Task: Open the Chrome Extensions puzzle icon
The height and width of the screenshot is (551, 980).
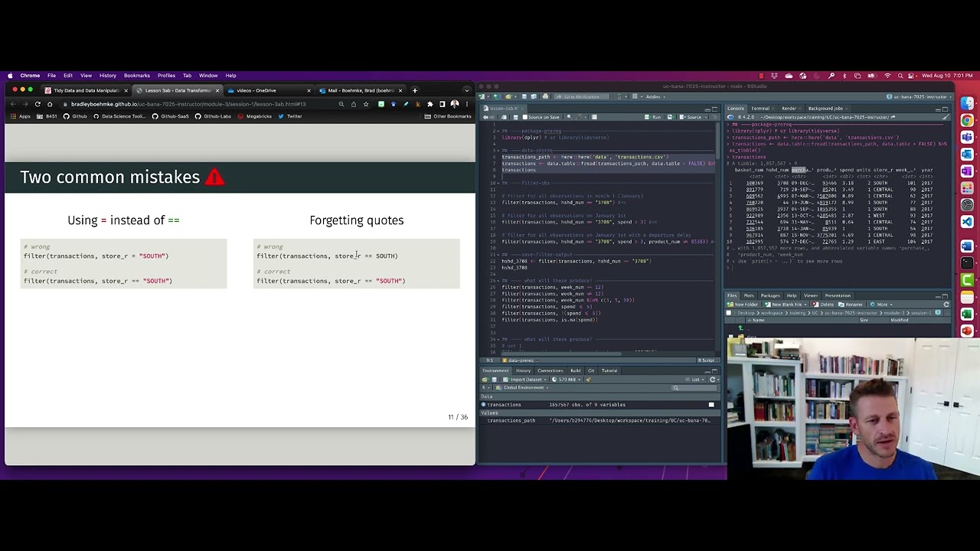Action: pyautogui.click(x=430, y=104)
